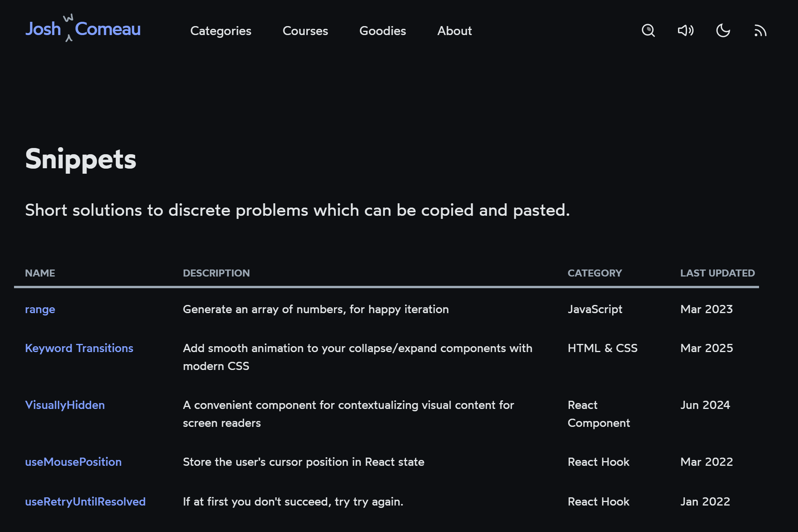The height and width of the screenshot is (532, 798).
Task: Click the Josh Comeau logo
Action: 83,29
